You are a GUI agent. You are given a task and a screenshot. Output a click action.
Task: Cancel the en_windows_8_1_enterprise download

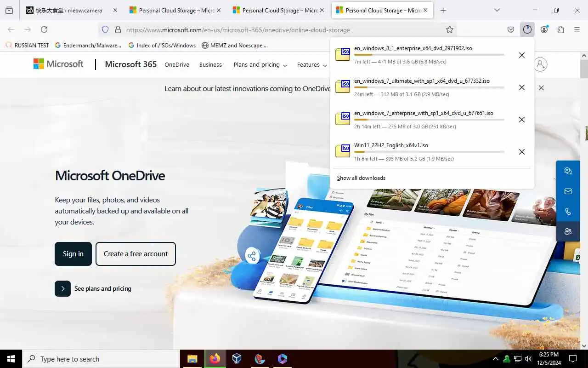521,55
